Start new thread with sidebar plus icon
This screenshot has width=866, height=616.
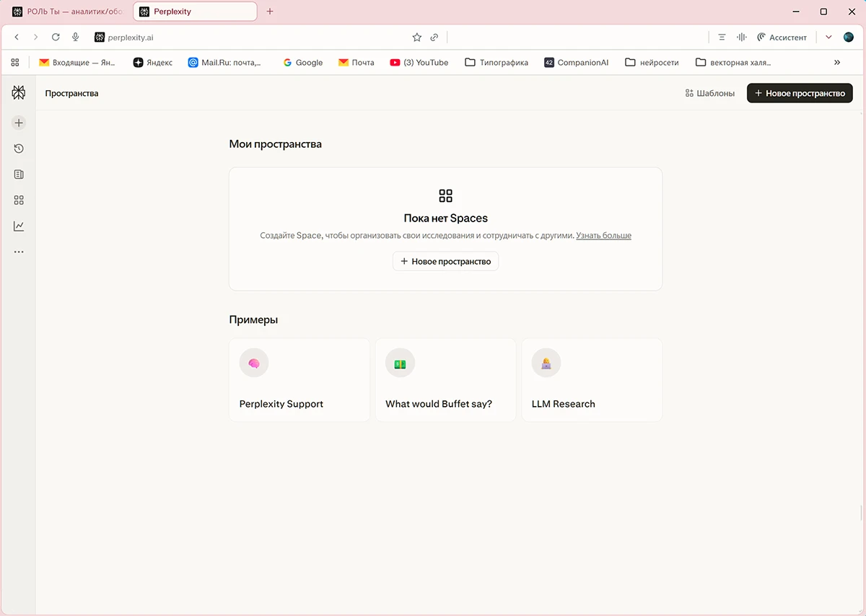click(19, 123)
